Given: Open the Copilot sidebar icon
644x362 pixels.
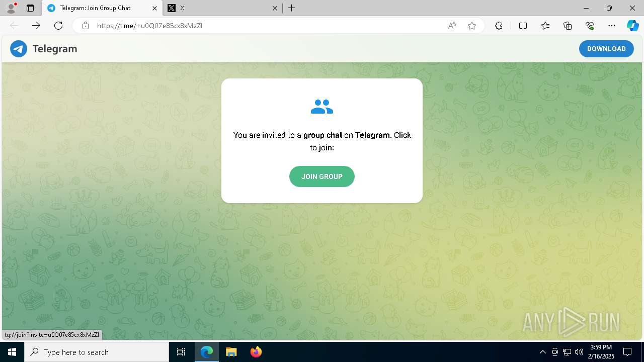Looking at the screenshot, I should (x=632, y=26).
